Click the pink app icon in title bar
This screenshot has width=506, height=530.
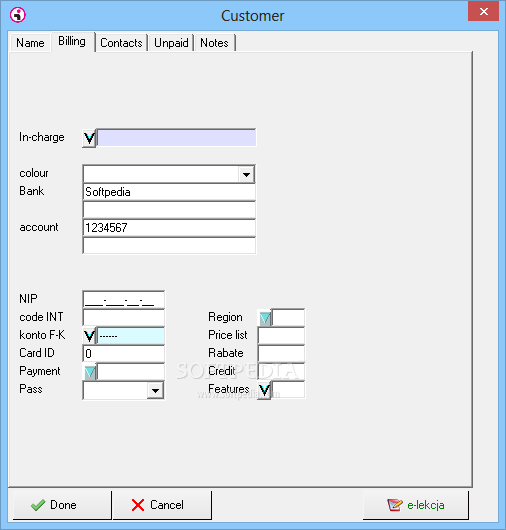pyautogui.click(x=18, y=15)
